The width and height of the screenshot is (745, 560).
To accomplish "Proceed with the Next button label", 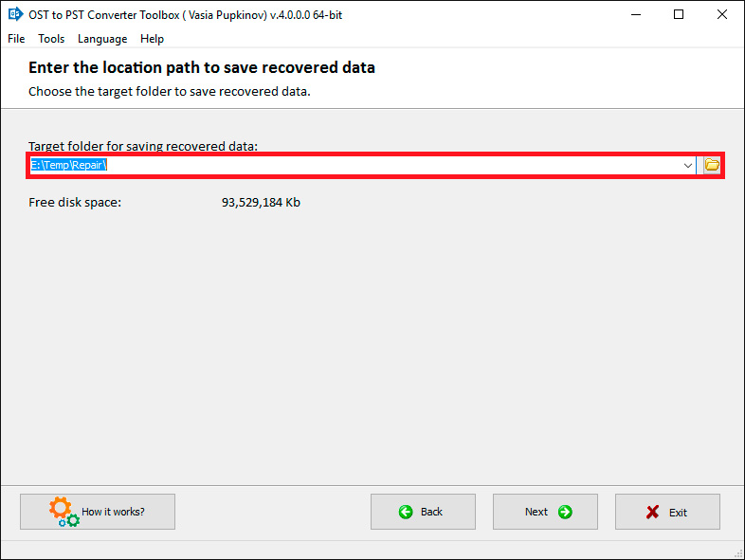I will pos(536,512).
